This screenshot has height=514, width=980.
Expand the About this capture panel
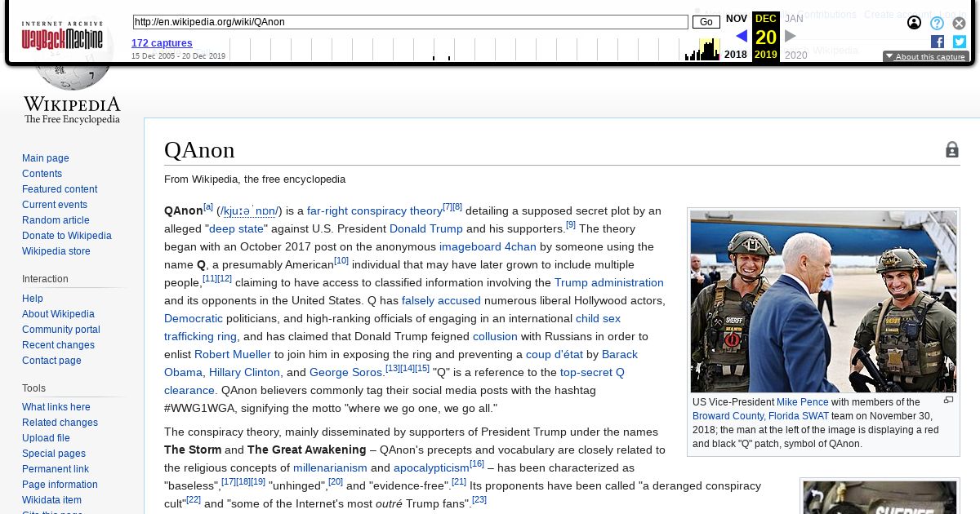926,56
